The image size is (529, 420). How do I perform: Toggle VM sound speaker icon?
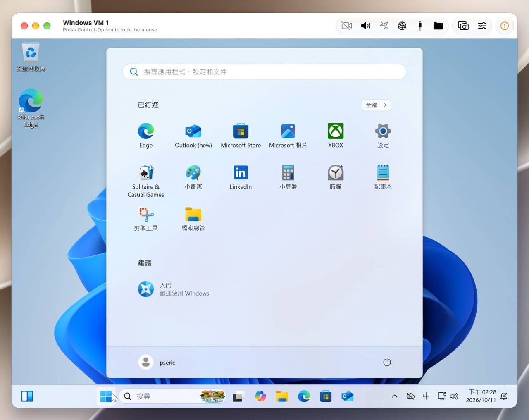(x=366, y=26)
